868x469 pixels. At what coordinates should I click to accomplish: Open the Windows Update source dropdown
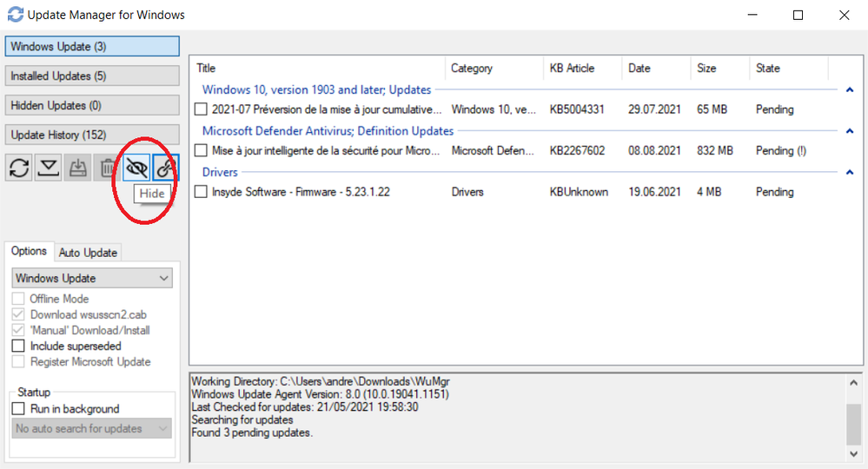coord(92,278)
